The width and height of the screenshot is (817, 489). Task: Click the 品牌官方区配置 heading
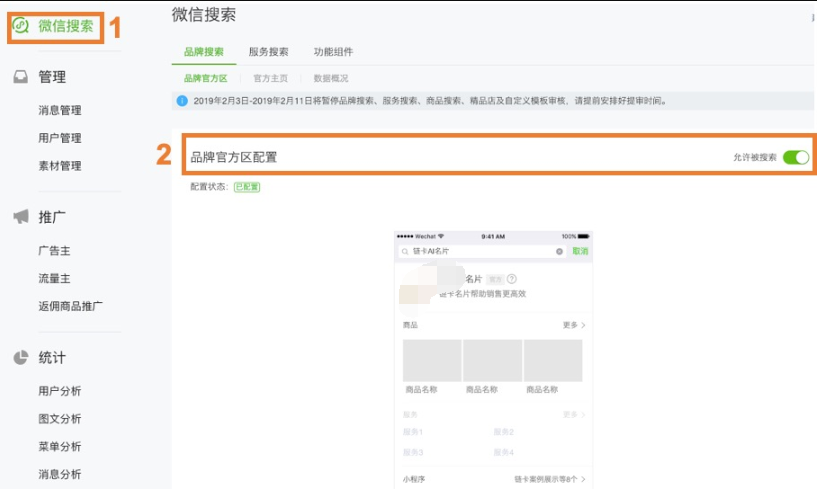(x=233, y=157)
